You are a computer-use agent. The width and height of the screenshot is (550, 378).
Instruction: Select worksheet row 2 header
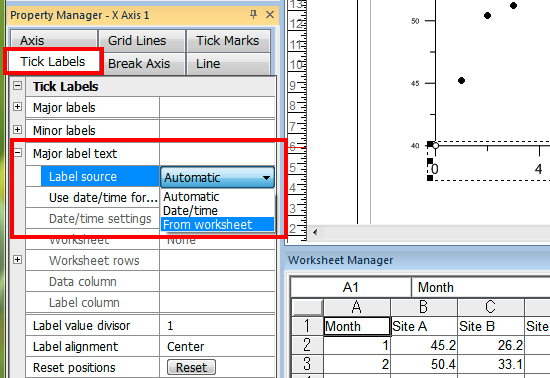[x=307, y=345]
